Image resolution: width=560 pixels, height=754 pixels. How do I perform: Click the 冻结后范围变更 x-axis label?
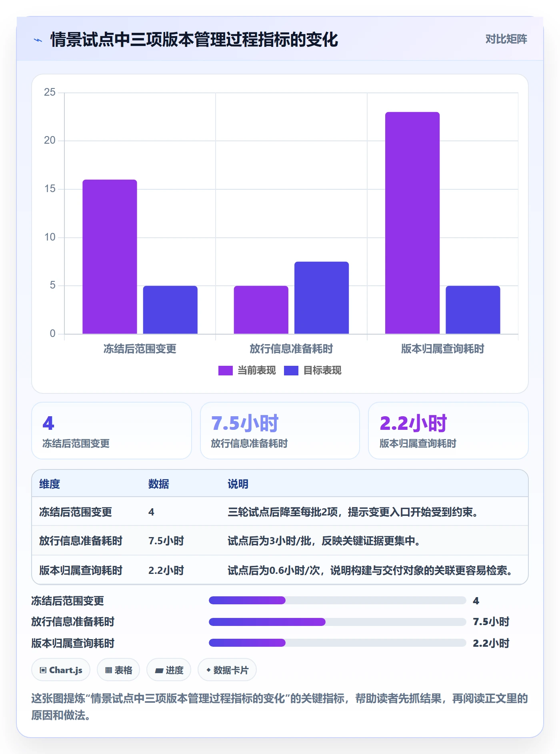pos(140,349)
